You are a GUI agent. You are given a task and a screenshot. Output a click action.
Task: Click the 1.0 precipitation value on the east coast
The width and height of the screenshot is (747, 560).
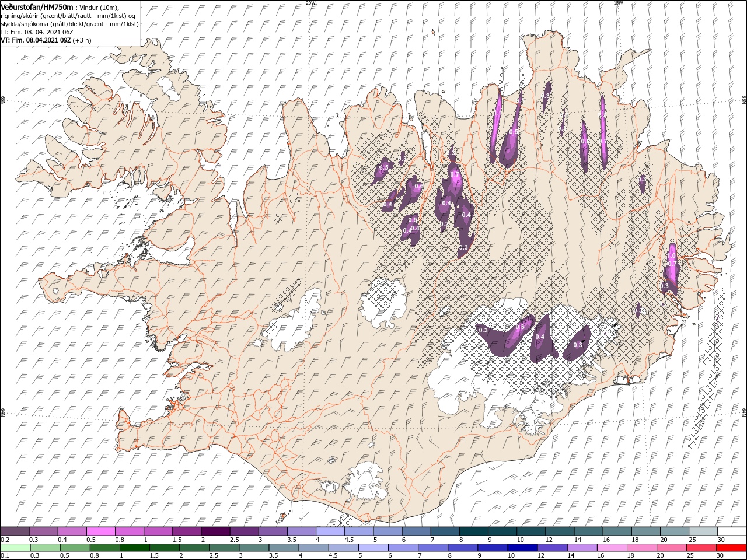(671, 256)
